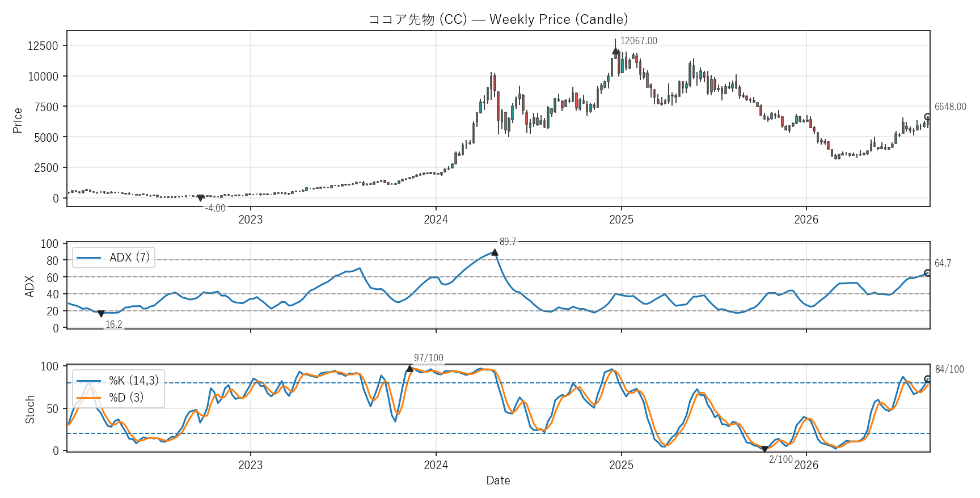Click the 97/100 stochastic high annotation
The width and height of the screenshot is (980, 498).
point(429,358)
